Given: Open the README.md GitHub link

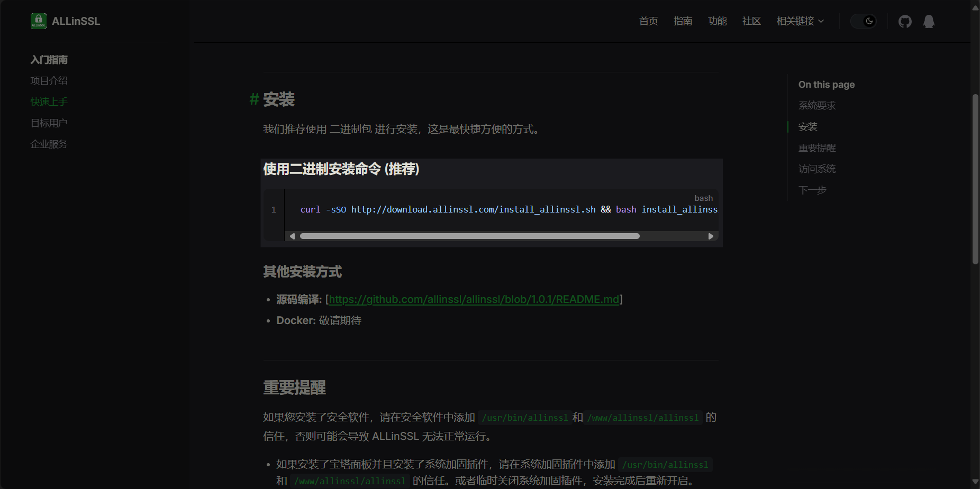Looking at the screenshot, I should click(474, 299).
